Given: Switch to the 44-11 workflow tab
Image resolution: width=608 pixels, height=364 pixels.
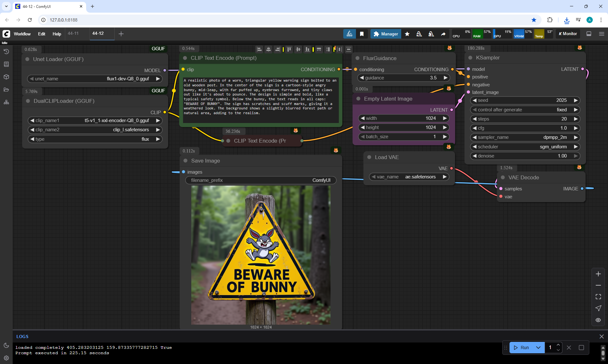Looking at the screenshot, I should click(73, 34).
